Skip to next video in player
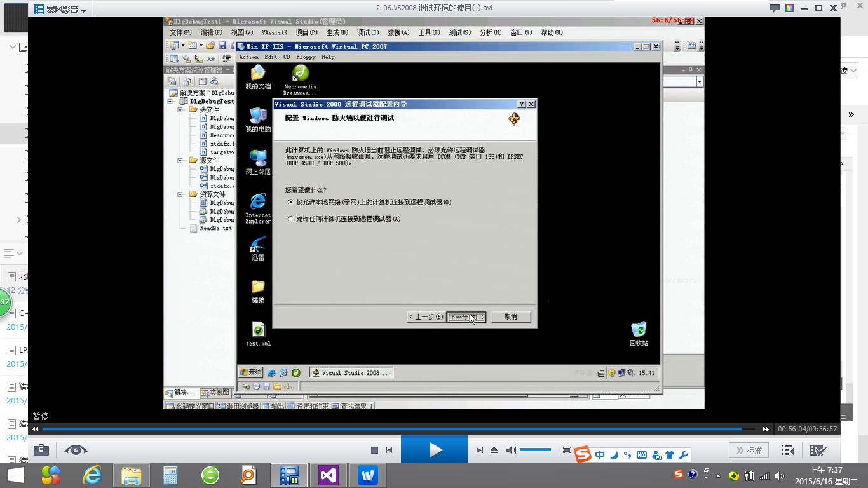Viewport: 868px width, 488px height. [480, 450]
